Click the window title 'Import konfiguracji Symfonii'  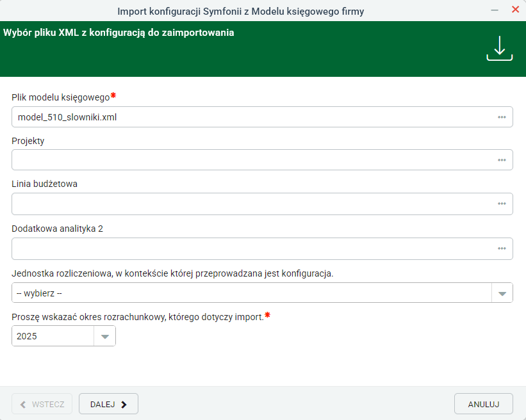pos(240,12)
